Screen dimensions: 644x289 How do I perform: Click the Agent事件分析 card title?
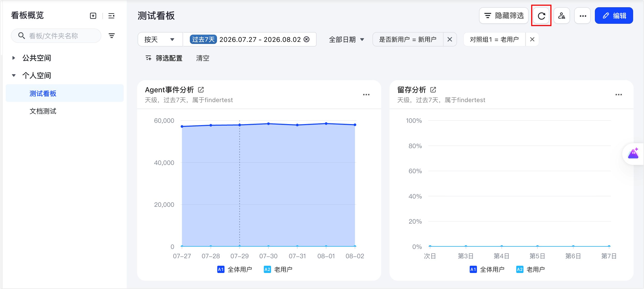pos(169,90)
